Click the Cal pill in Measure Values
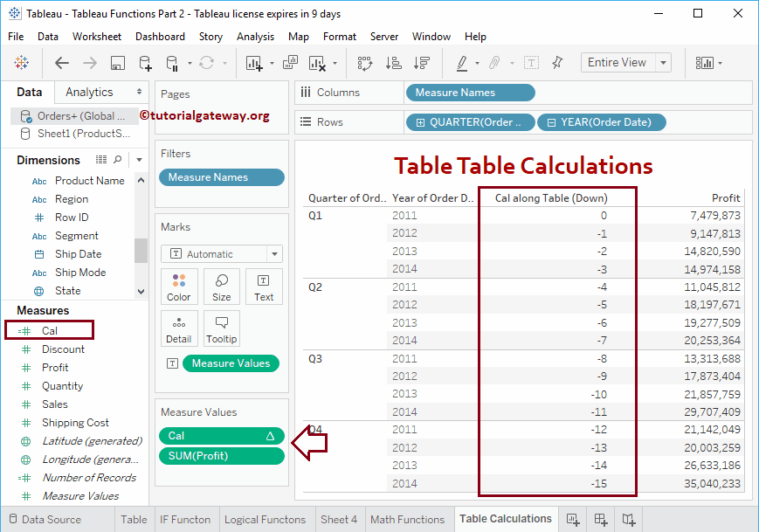The width and height of the screenshot is (759, 532). click(222, 436)
